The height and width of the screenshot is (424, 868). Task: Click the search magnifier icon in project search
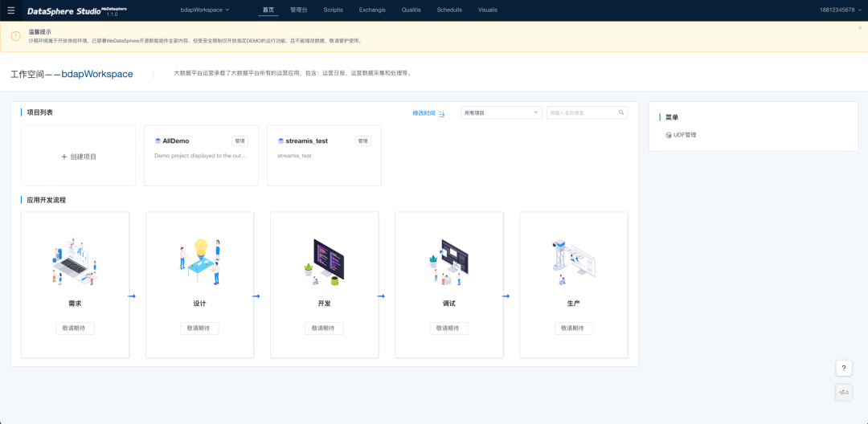(621, 113)
